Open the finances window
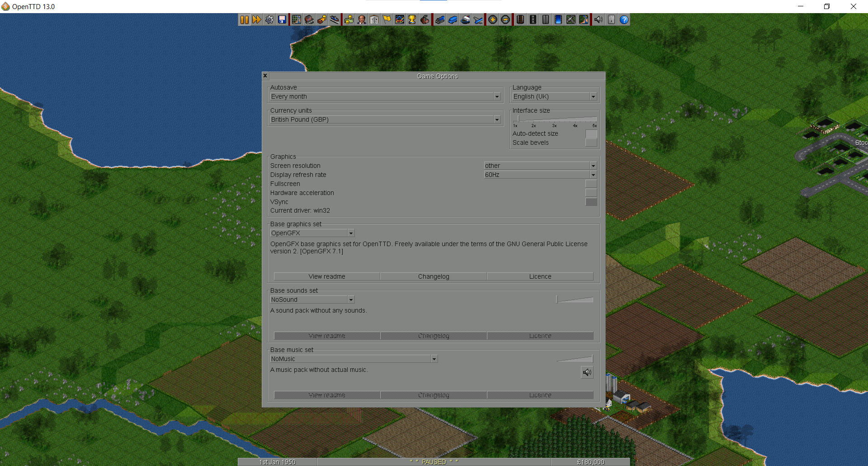 coord(349,19)
